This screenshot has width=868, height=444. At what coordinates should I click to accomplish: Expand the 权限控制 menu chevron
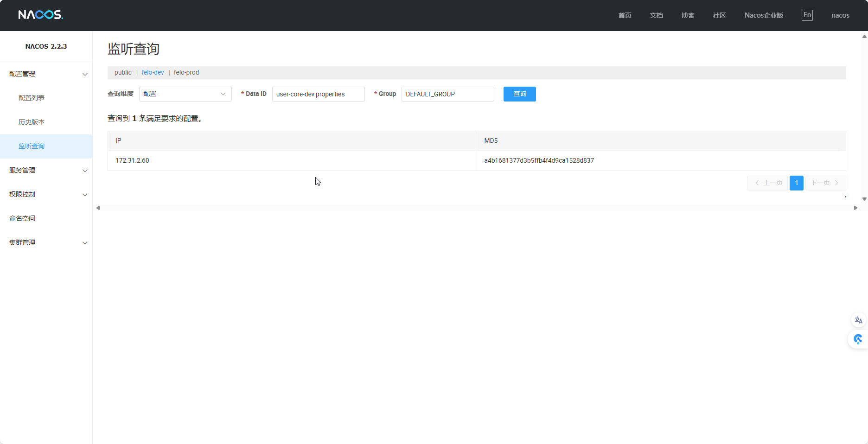pyautogui.click(x=85, y=195)
